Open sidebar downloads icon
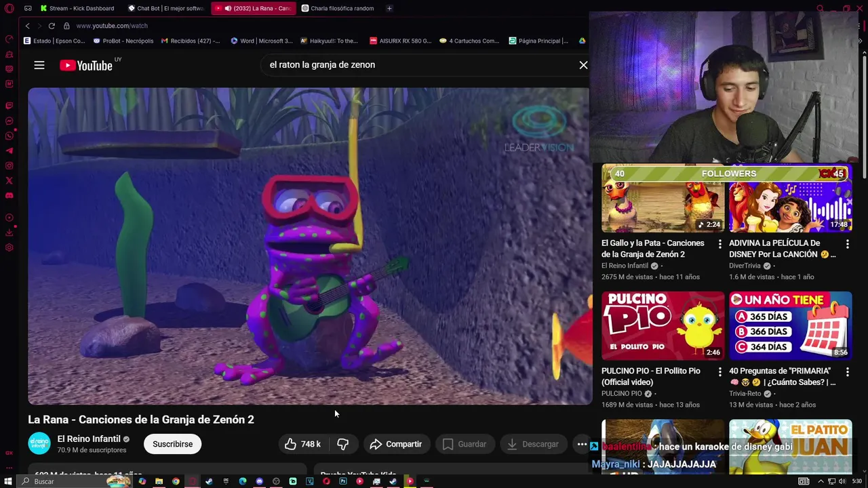This screenshot has width=868, height=488. click(x=9, y=232)
